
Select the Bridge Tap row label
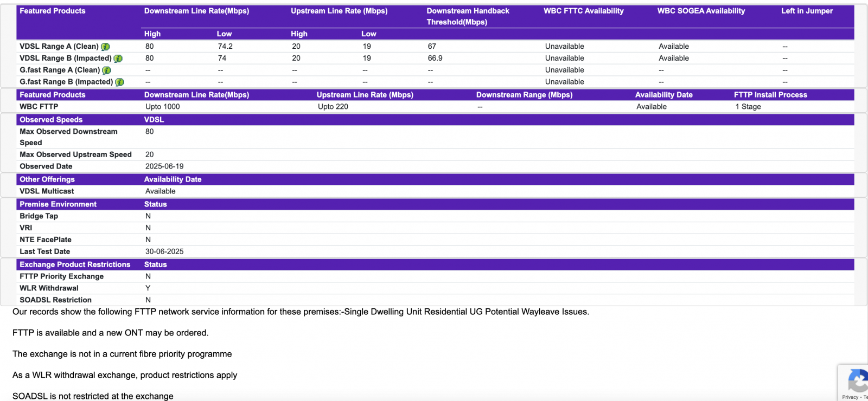pos(39,216)
